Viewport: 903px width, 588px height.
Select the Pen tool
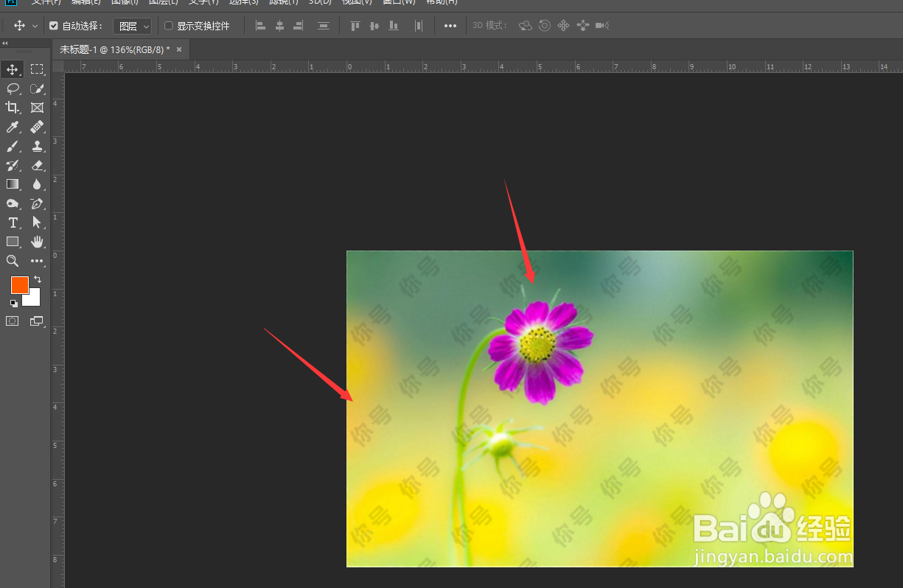click(x=37, y=203)
